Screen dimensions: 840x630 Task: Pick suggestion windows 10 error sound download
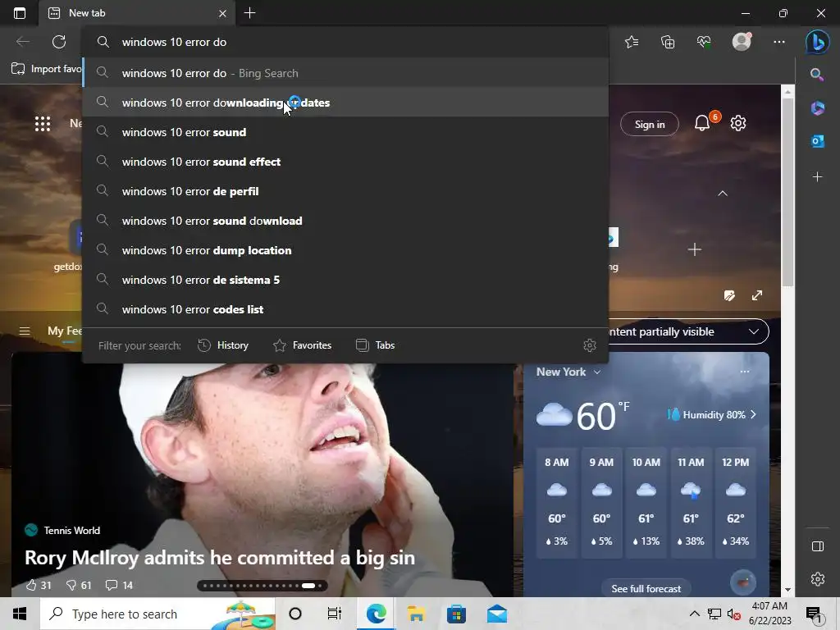[345, 221]
